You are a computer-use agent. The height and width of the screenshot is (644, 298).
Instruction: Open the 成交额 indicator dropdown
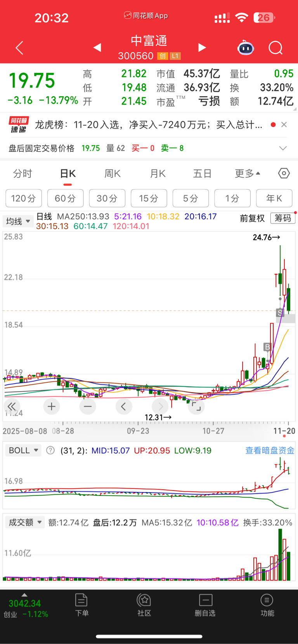[x=25, y=522]
